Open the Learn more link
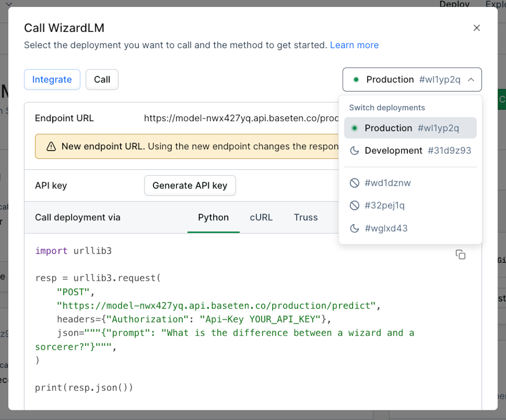The image size is (506, 420). point(354,45)
